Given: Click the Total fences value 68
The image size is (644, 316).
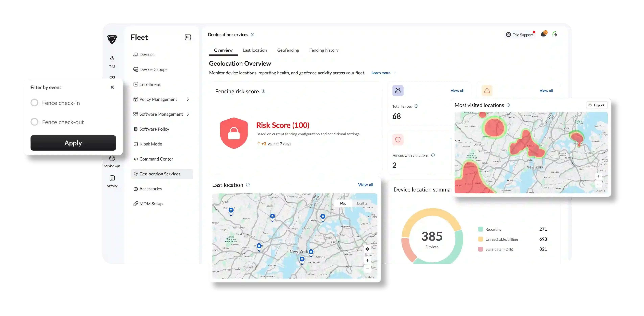Looking at the screenshot, I should point(396,116).
